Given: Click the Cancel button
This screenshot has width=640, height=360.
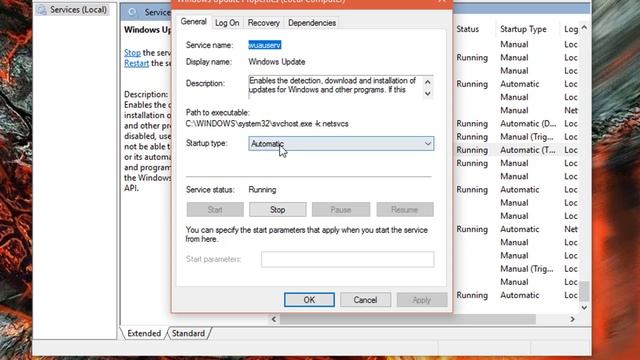Looking at the screenshot, I should click(365, 300).
